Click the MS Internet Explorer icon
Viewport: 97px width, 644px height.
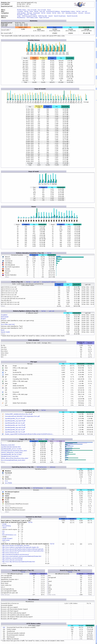point(3,492)
